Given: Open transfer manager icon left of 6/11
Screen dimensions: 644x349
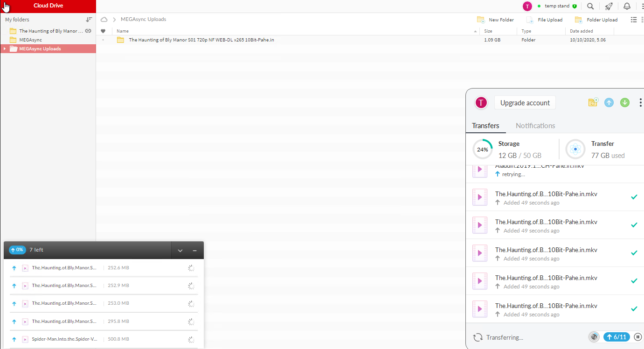Looking at the screenshot, I should [x=594, y=337].
